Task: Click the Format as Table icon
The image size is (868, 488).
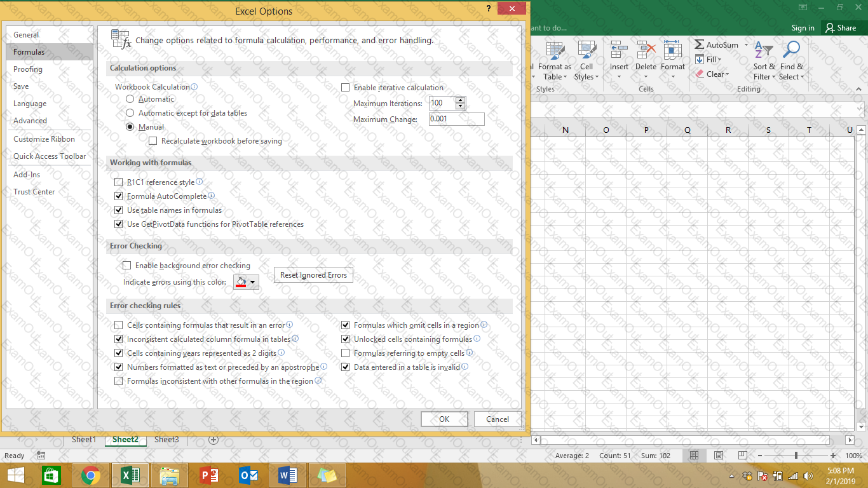Action: coord(555,51)
